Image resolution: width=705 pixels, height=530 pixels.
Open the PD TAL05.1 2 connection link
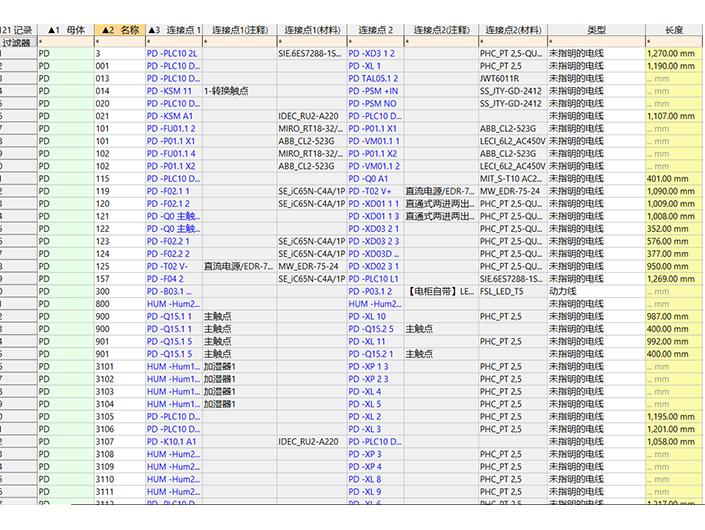point(374,78)
